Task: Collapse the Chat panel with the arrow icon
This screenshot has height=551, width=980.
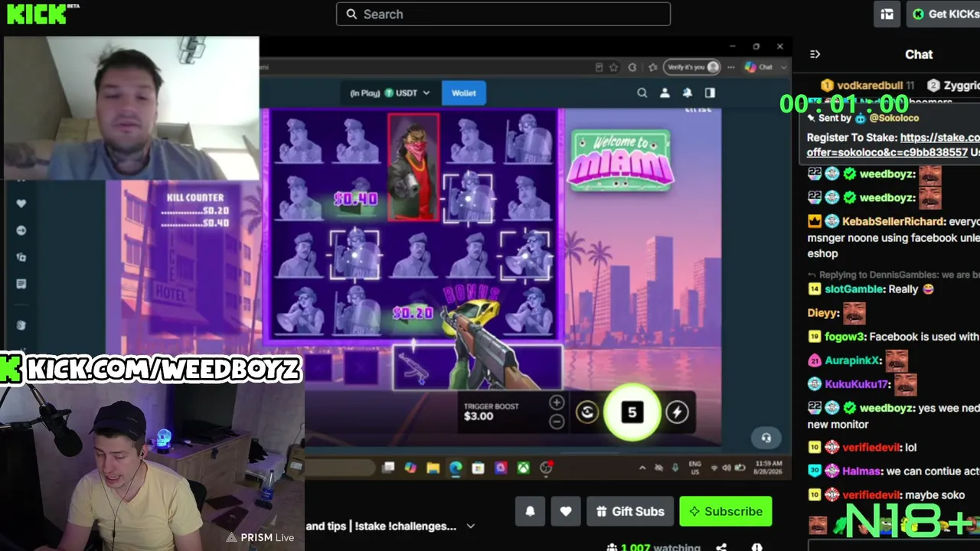Action: click(815, 54)
